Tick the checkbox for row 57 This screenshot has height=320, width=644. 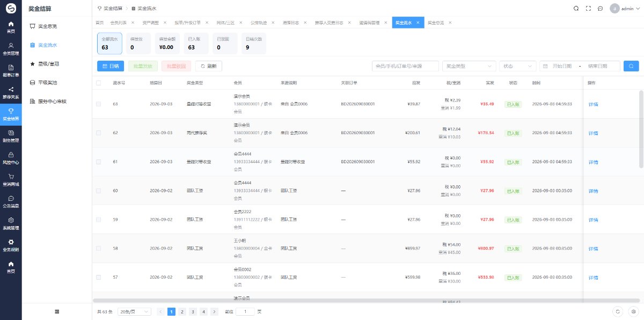point(98,278)
